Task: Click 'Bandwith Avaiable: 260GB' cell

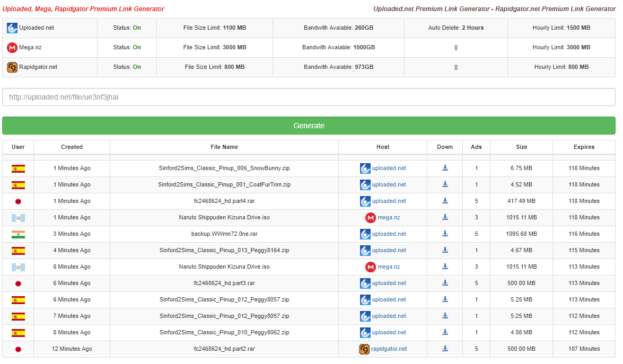Action: 338,28
